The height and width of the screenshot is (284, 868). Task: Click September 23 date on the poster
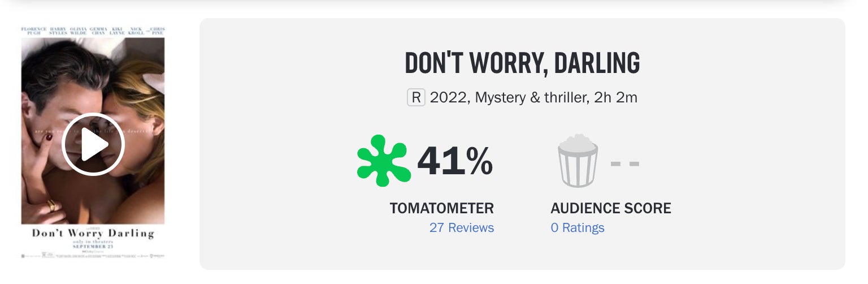93,247
